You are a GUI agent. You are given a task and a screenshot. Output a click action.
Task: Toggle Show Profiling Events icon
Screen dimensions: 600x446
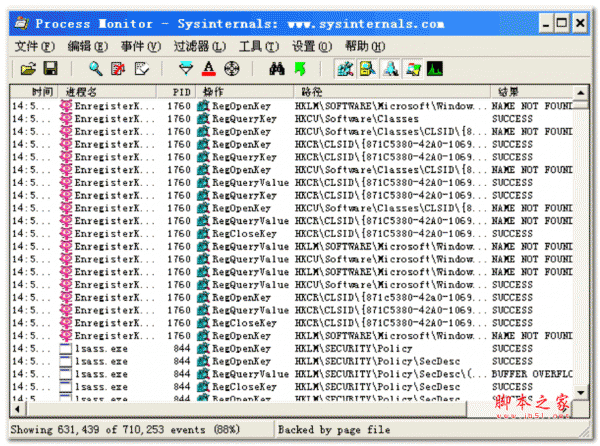[435, 69]
